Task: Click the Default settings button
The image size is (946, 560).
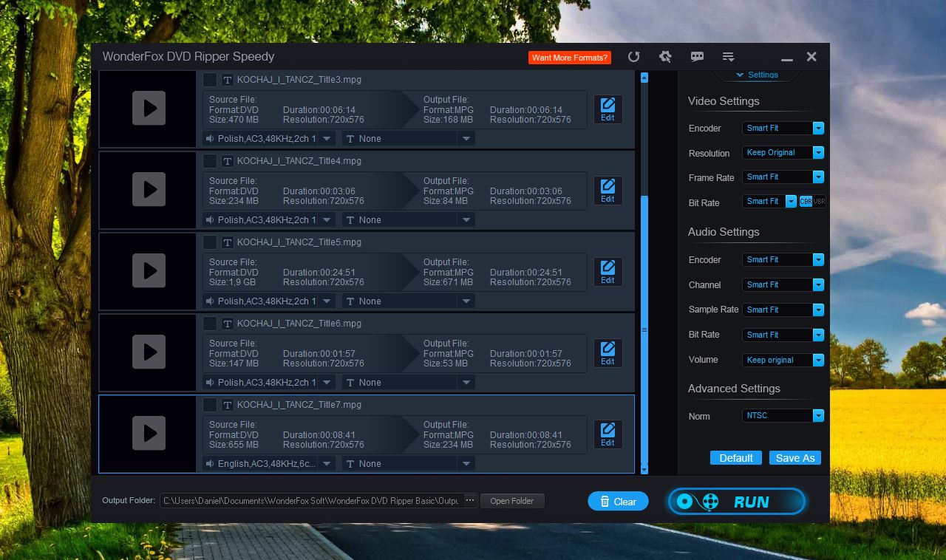Action: point(736,457)
